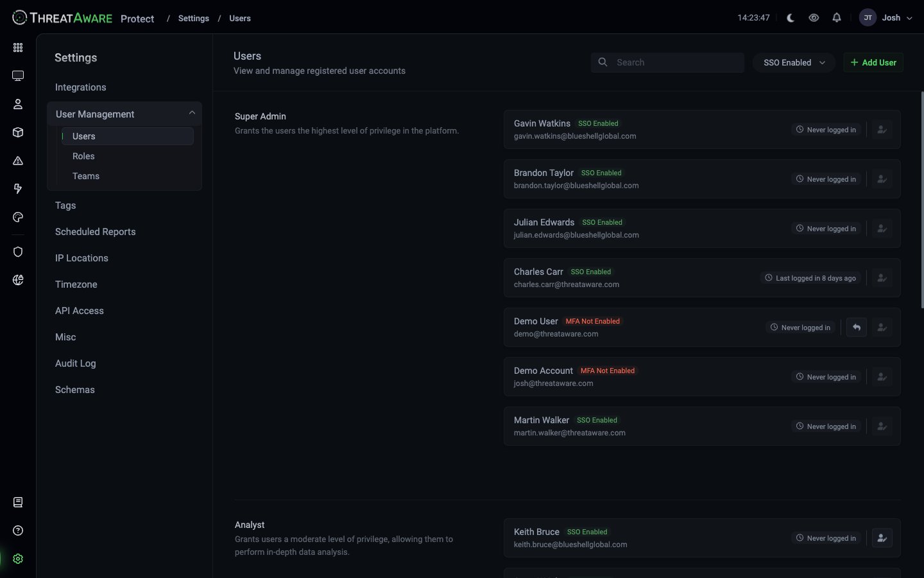Click josh@threataware.com email
Image resolution: width=924 pixels, height=578 pixels.
pos(553,383)
